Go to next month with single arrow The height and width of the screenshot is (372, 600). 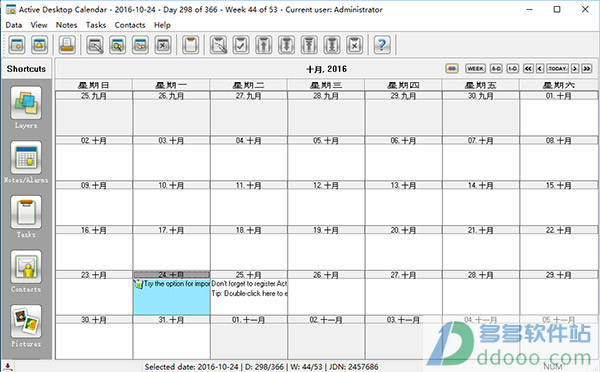[x=575, y=69]
